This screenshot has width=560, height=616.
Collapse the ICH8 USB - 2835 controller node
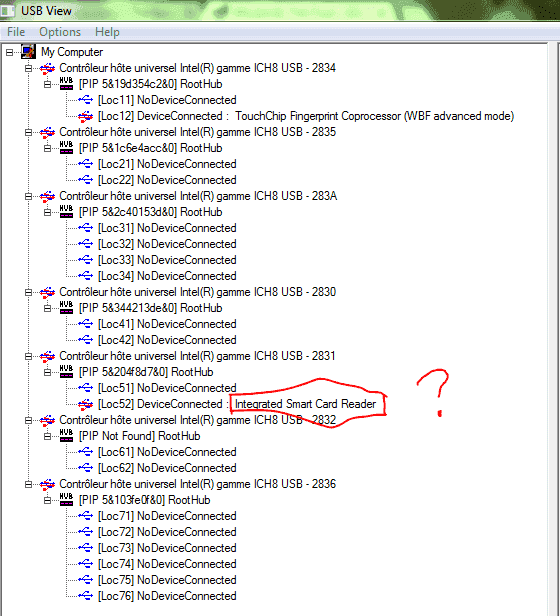coord(28,132)
